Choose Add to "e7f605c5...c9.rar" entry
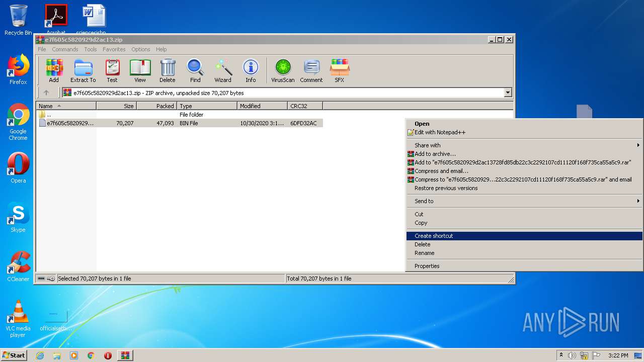The height and width of the screenshot is (362, 644). pos(524,162)
